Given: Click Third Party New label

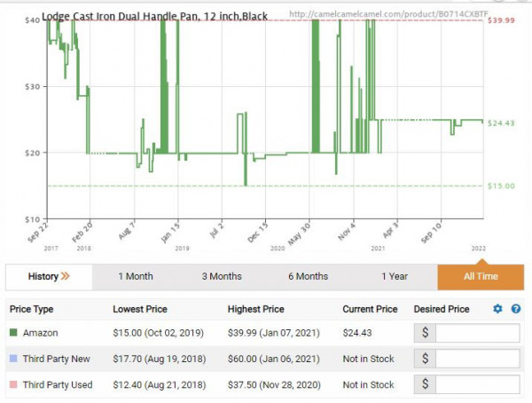Looking at the screenshot, I should (57, 359).
